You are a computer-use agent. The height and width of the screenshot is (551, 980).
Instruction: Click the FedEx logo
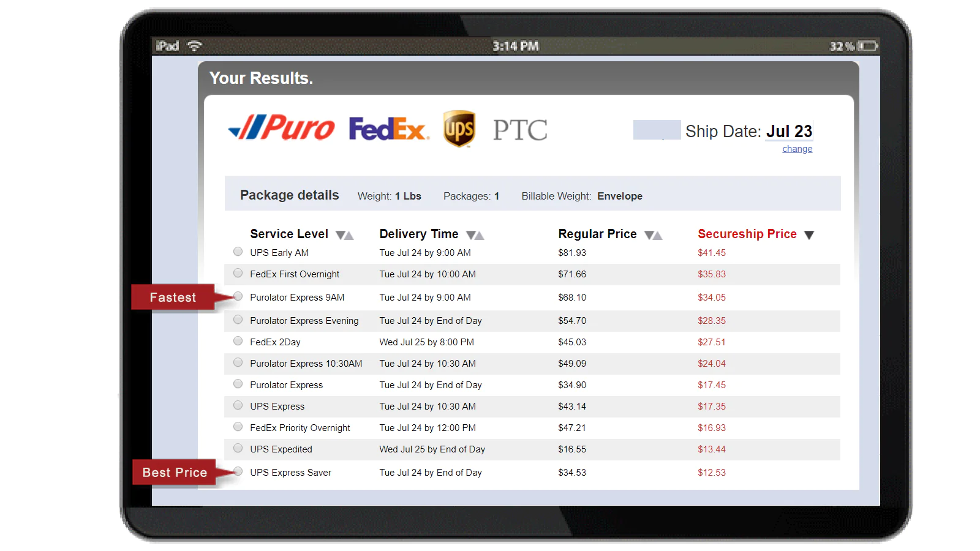point(388,129)
